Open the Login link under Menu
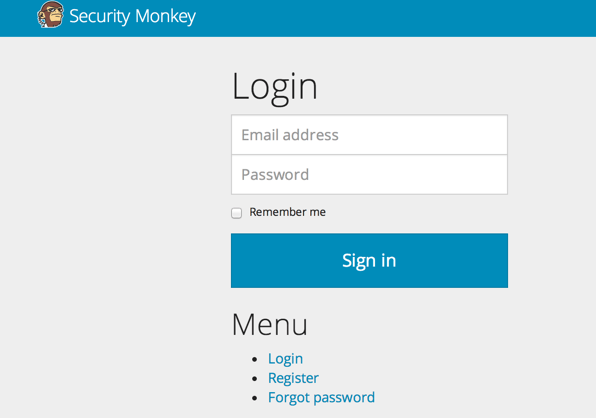The height and width of the screenshot is (418, 596). (x=285, y=359)
